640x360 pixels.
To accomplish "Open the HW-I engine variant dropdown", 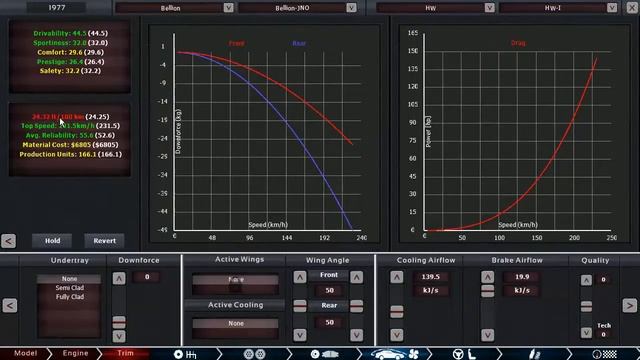I will click(612, 7).
